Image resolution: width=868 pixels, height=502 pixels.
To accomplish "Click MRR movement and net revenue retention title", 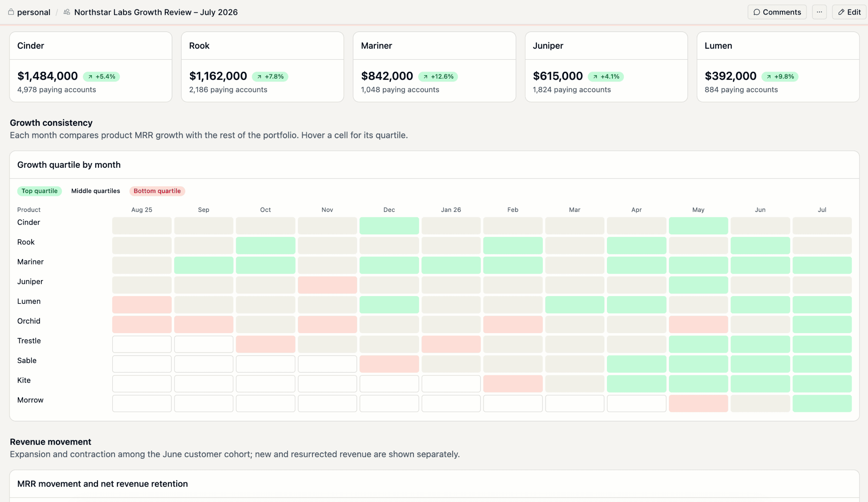I will point(102,484).
